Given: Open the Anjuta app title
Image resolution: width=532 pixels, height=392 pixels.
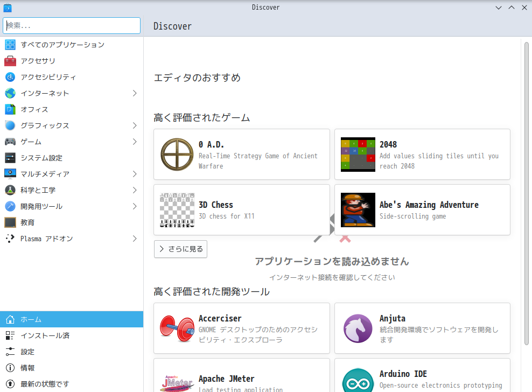Looking at the screenshot, I should (x=393, y=318).
